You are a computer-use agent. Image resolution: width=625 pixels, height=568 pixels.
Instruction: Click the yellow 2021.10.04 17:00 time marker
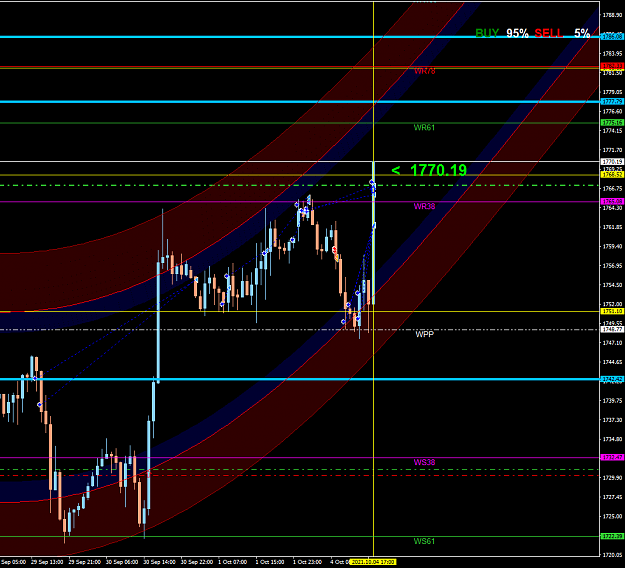373,562
